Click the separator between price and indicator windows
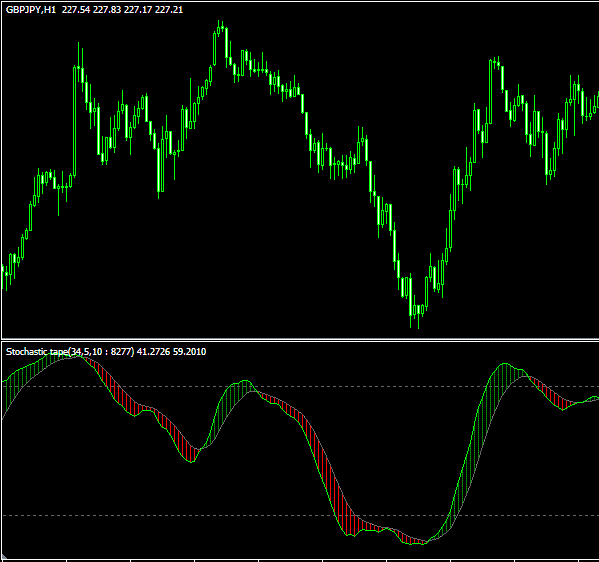The height and width of the screenshot is (562, 599). (x=300, y=340)
